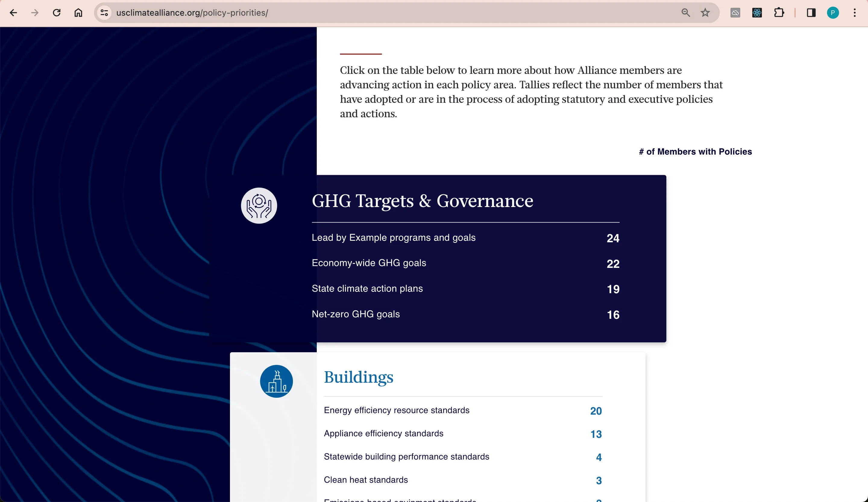Open the Extensions puzzle menu

779,13
